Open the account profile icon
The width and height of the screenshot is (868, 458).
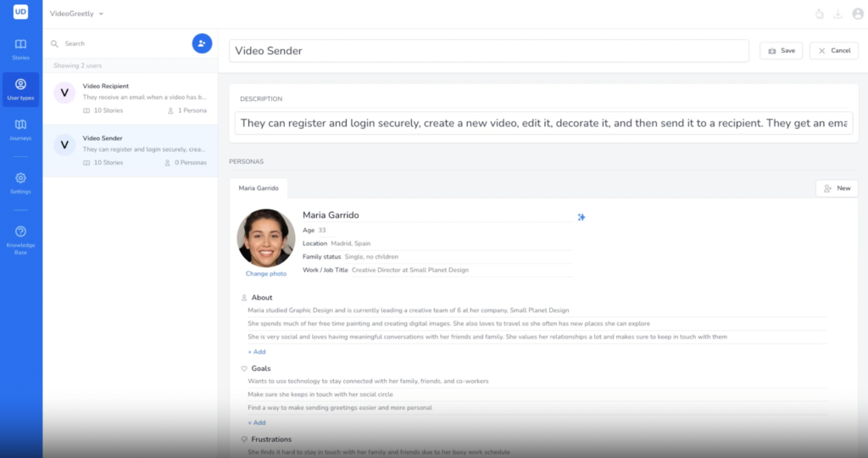click(858, 14)
